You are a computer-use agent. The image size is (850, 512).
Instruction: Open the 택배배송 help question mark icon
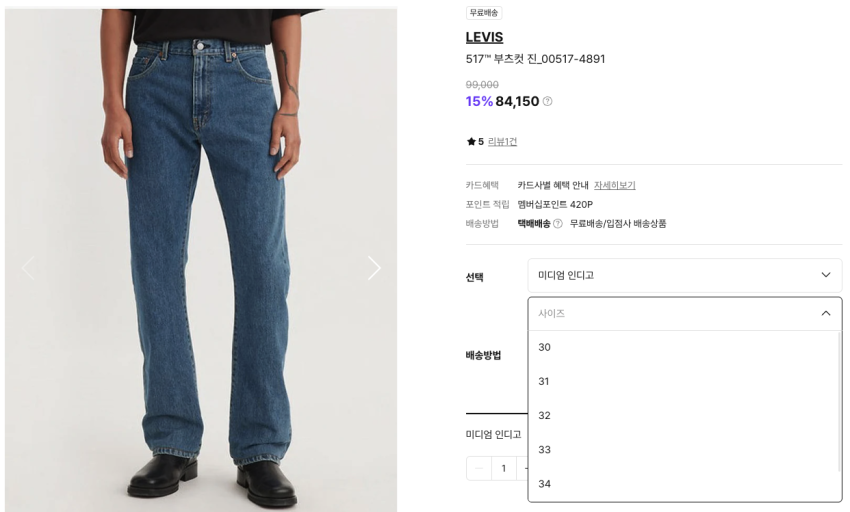[x=558, y=223]
